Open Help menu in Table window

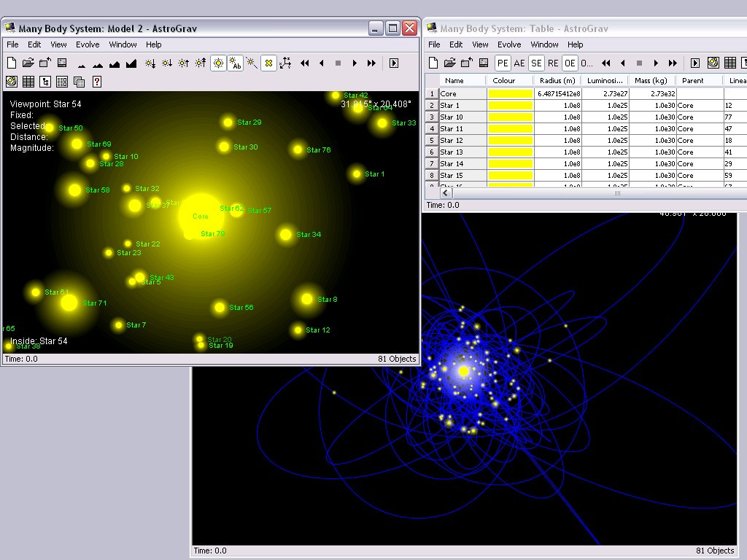pos(575,44)
